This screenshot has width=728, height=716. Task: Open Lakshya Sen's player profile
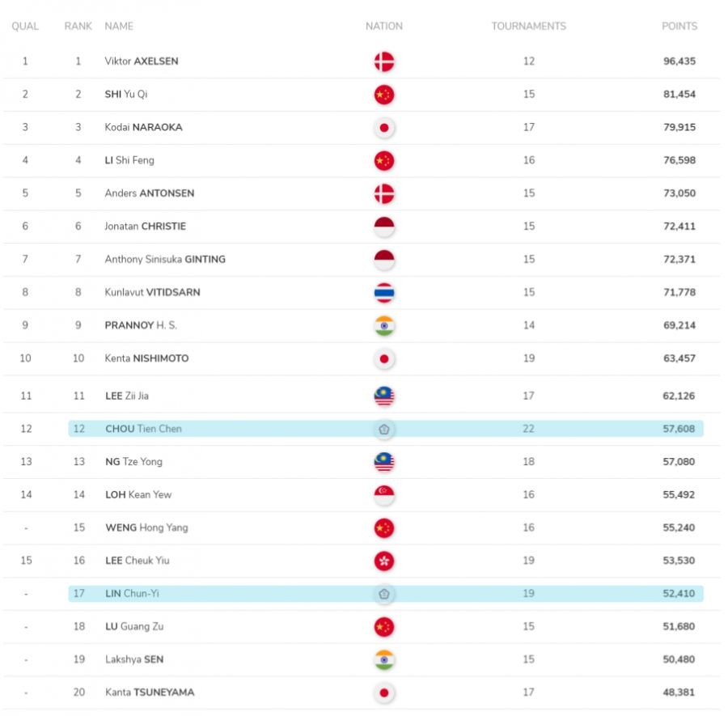tap(134, 659)
